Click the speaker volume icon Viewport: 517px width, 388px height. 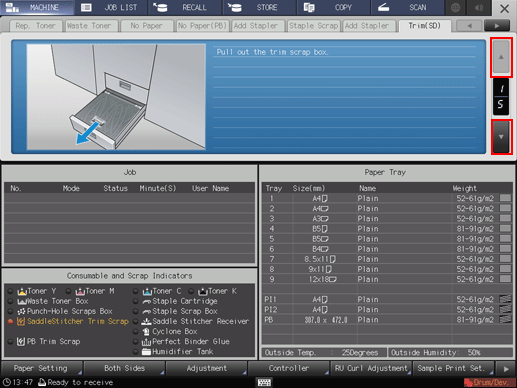[479, 8]
